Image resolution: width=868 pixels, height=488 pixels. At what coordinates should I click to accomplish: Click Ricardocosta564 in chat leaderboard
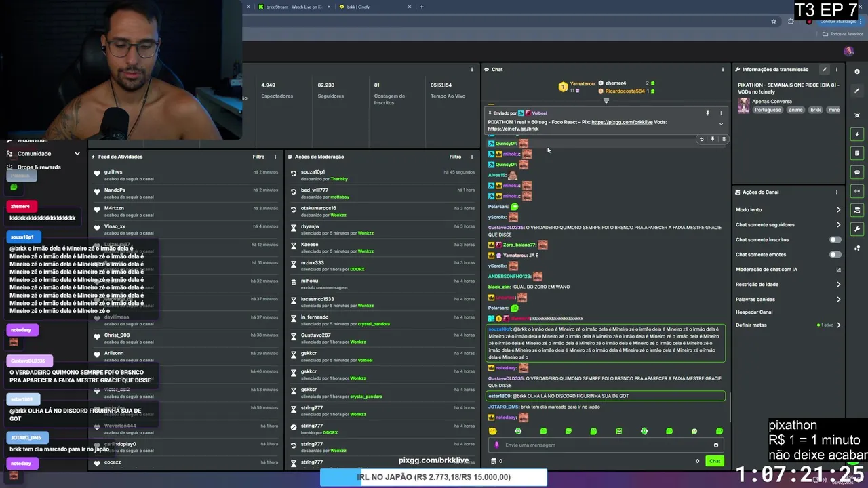625,91
